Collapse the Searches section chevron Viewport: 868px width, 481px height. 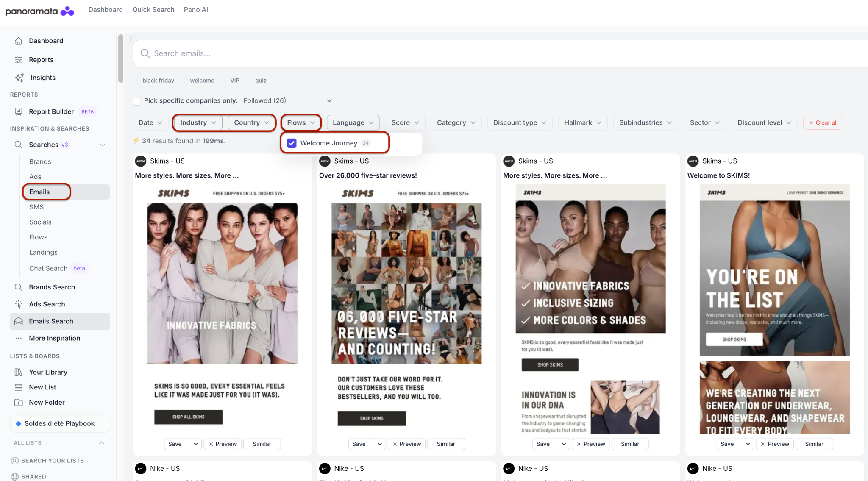tap(103, 145)
